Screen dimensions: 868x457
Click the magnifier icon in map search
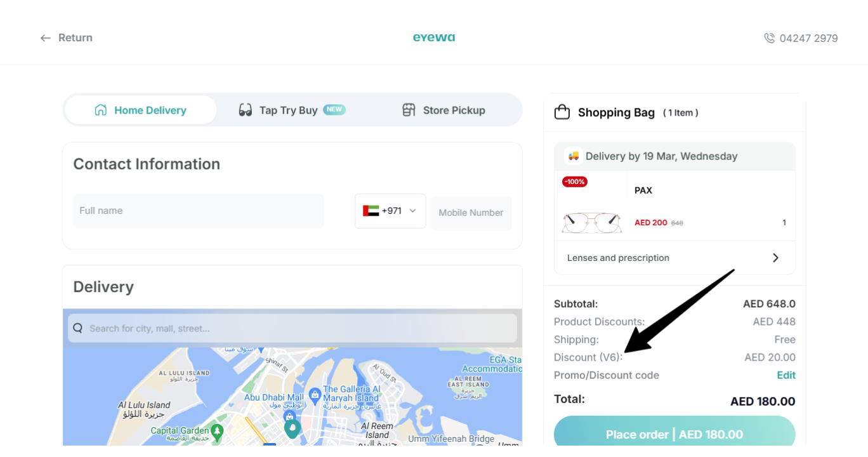[77, 328]
